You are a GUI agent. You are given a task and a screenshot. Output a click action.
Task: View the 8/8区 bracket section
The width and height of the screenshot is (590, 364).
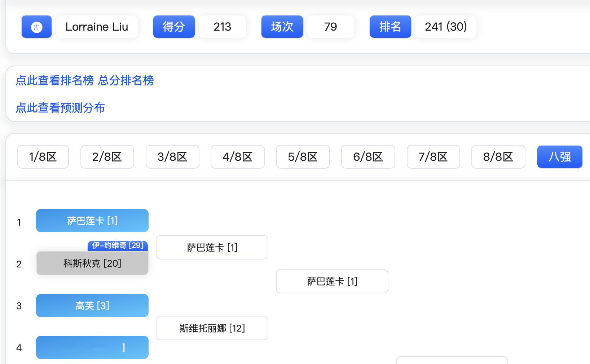click(x=498, y=157)
